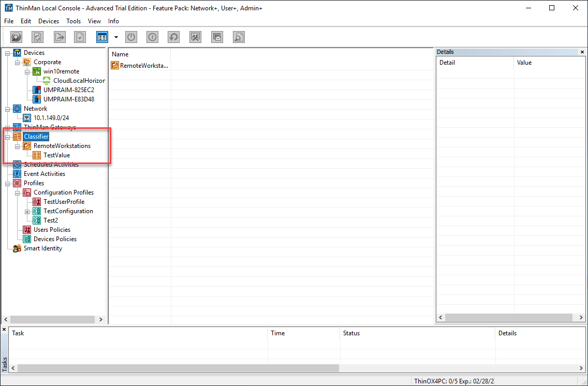
Task: Open the View menu
Action: click(95, 21)
